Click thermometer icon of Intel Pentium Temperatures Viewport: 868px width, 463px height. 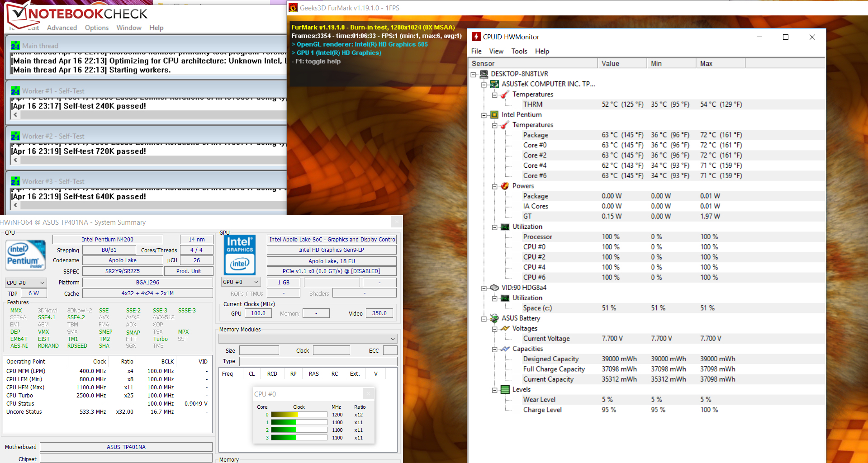point(505,125)
